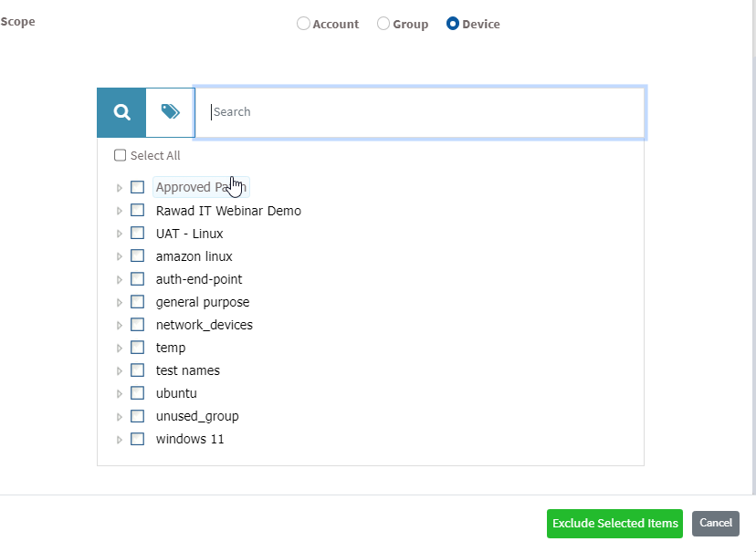Expand the ubuntu group arrow
The width and height of the screenshot is (756, 552).
[x=120, y=393]
